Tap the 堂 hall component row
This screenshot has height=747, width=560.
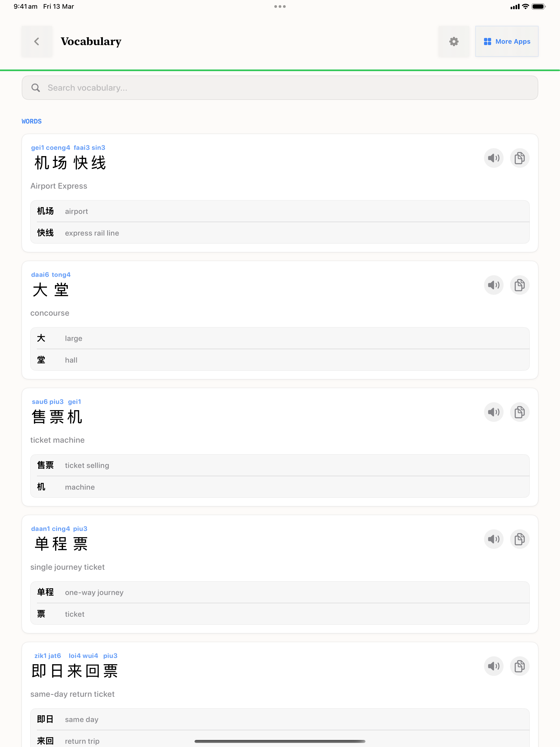point(279,360)
